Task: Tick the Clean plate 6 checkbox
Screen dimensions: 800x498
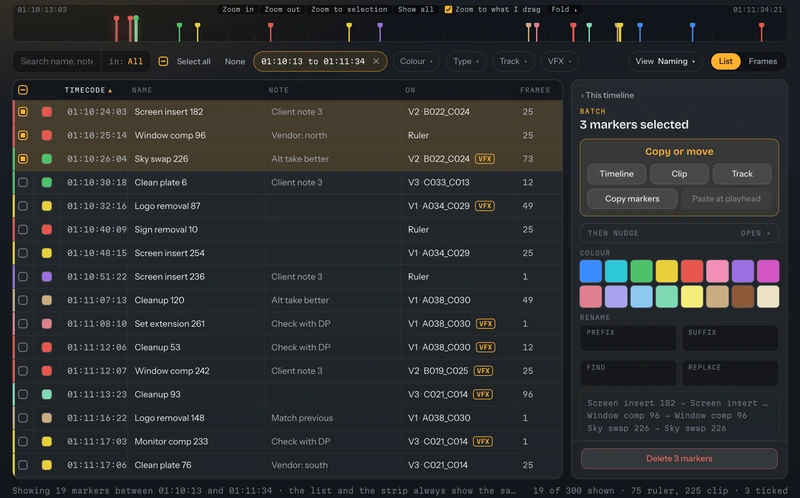Action: click(23, 182)
